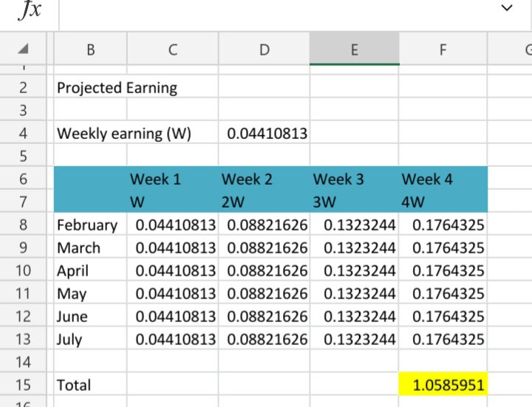This screenshot has width=532, height=407.
Task: Select March Week 1 value 0.04410813
Action: (x=173, y=247)
